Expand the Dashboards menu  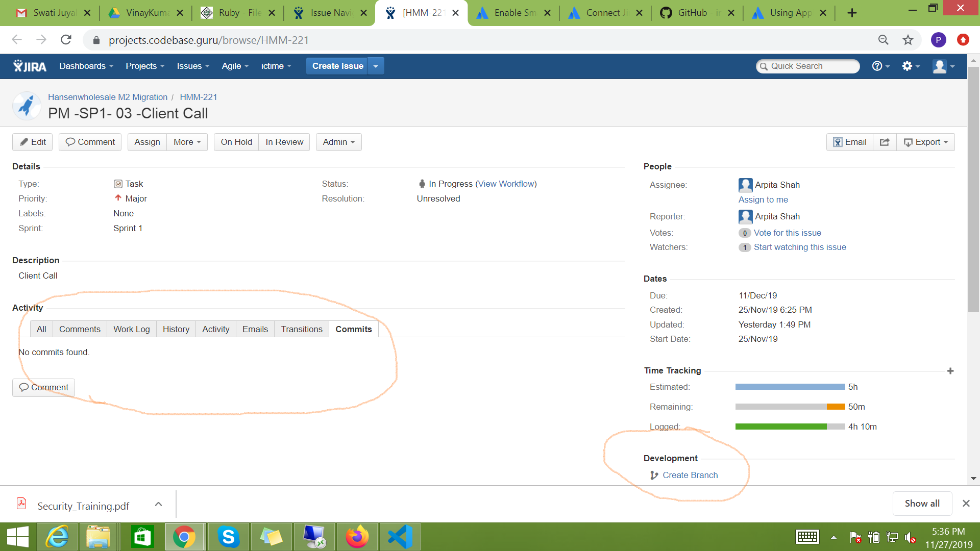86,66
